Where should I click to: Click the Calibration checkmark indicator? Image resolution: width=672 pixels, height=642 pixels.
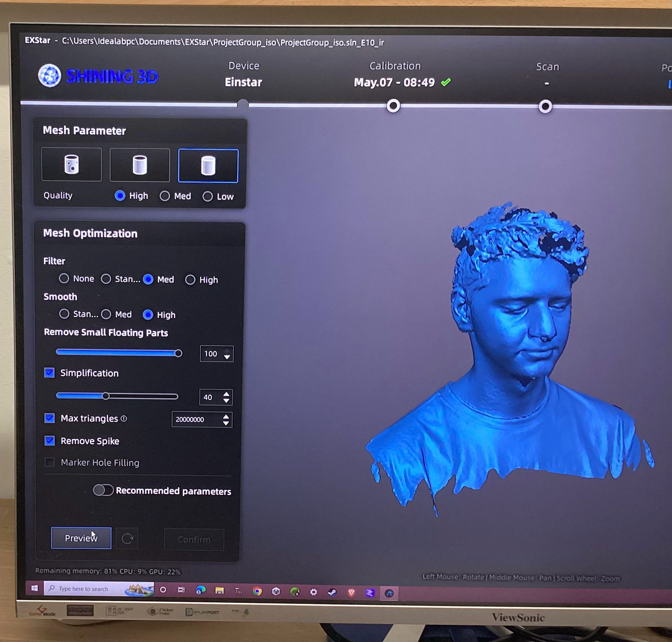click(x=446, y=82)
